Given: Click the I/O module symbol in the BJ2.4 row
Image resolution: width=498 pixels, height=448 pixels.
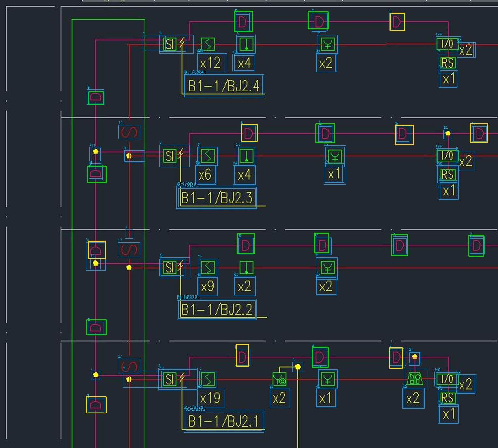Looking at the screenshot, I should coord(447,44).
